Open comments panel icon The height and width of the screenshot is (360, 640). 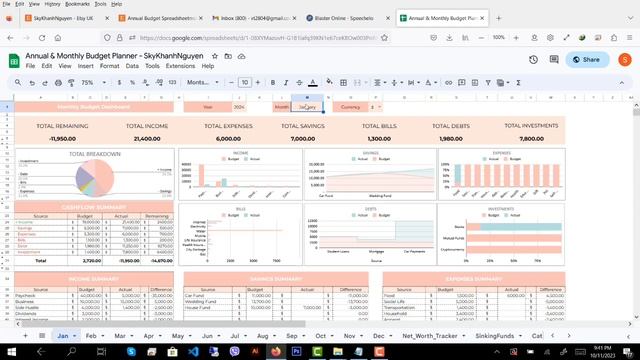554,60
